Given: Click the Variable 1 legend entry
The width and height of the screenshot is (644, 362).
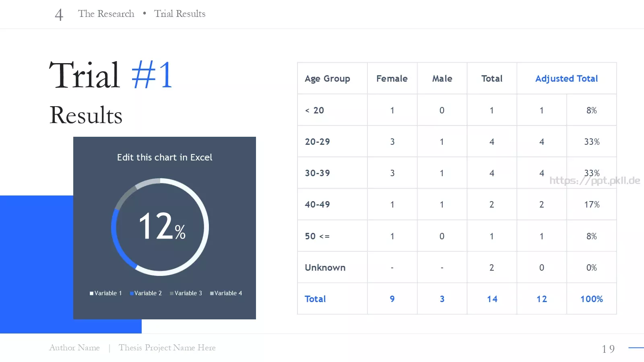Looking at the screenshot, I should [105, 293].
